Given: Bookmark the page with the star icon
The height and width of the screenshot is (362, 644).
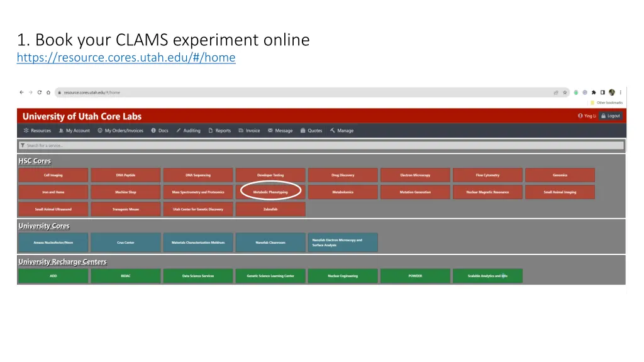Looking at the screenshot, I should 565,92.
